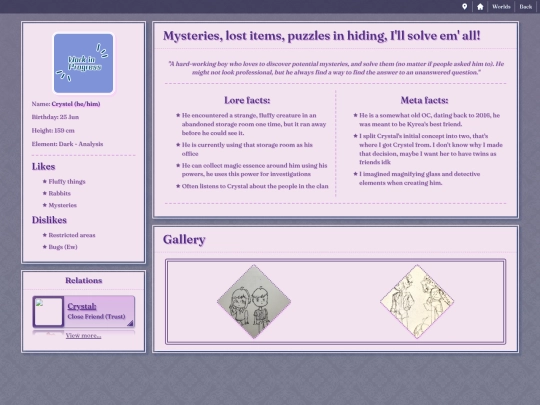Select Back in the top navigation bar
This screenshot has height=405, width=540.
pos(526,7)
